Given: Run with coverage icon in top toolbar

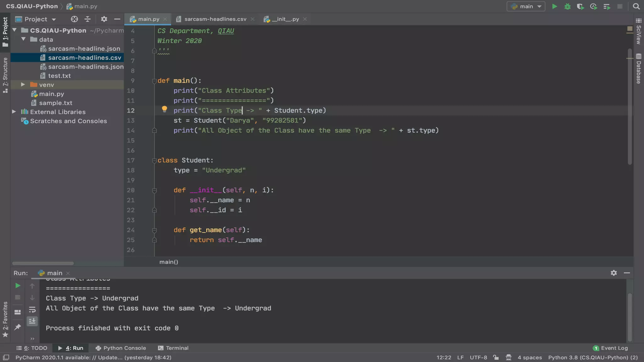Looking at the screenshot, I should point(580,6).
